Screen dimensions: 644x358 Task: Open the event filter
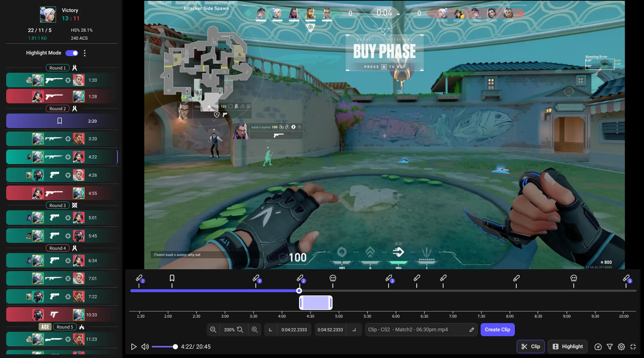coord(610,347)
